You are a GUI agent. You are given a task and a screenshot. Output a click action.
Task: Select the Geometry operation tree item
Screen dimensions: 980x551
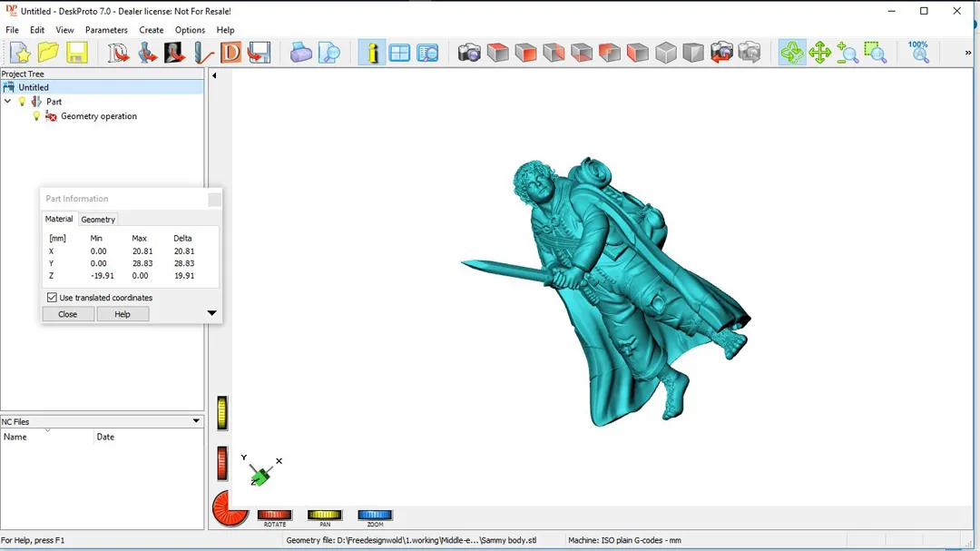[x=99, y=116]
